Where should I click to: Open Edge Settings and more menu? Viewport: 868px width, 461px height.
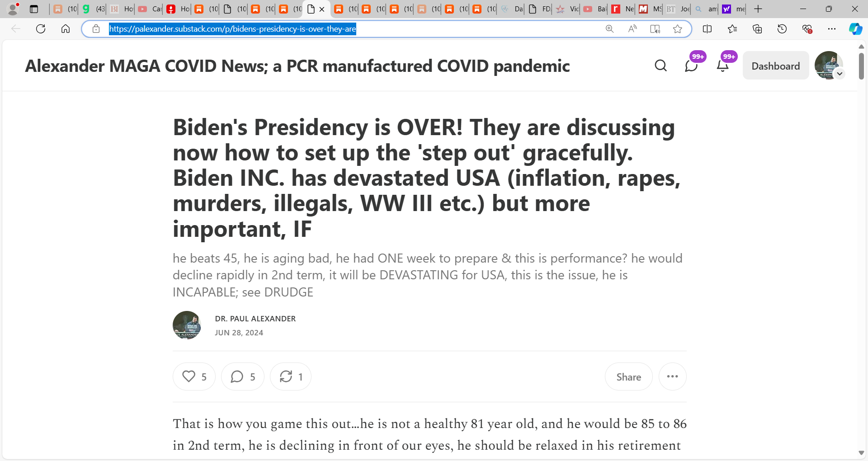coord(832,29)
